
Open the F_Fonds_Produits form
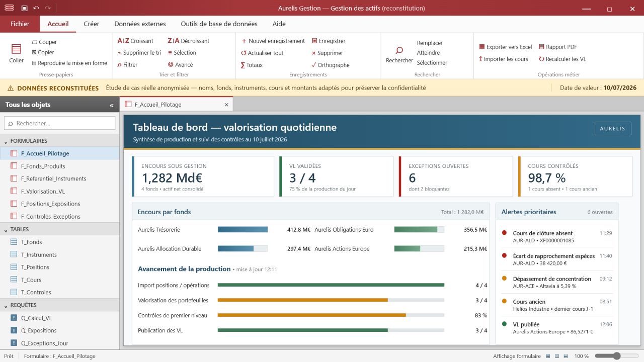point(59,166)
